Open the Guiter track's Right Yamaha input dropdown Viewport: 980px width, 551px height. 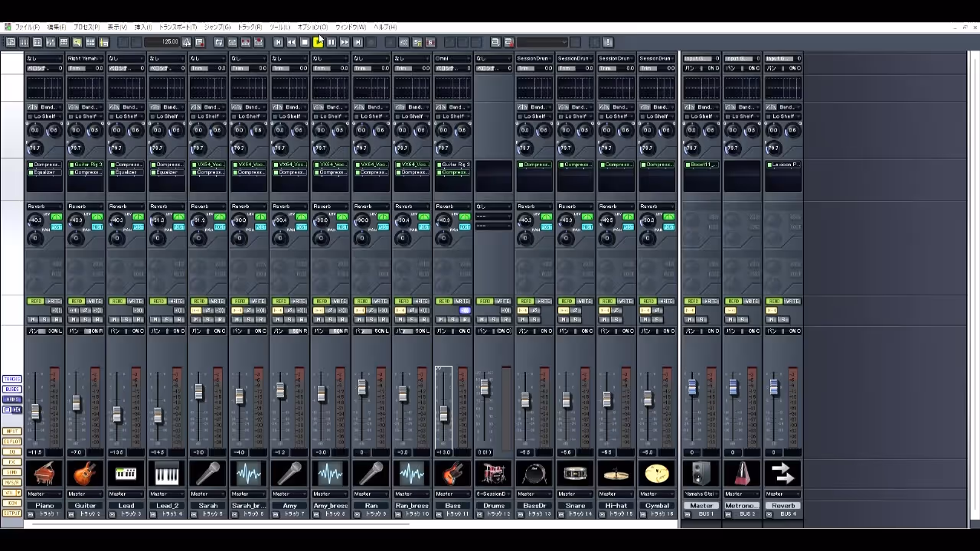(x=85, y=58)
